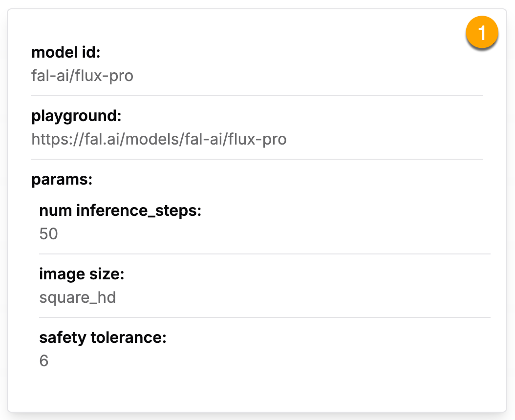Select the fal-ai/flux-pro model id value
This screenshot has height=420, width=515.
pos(82,76)
